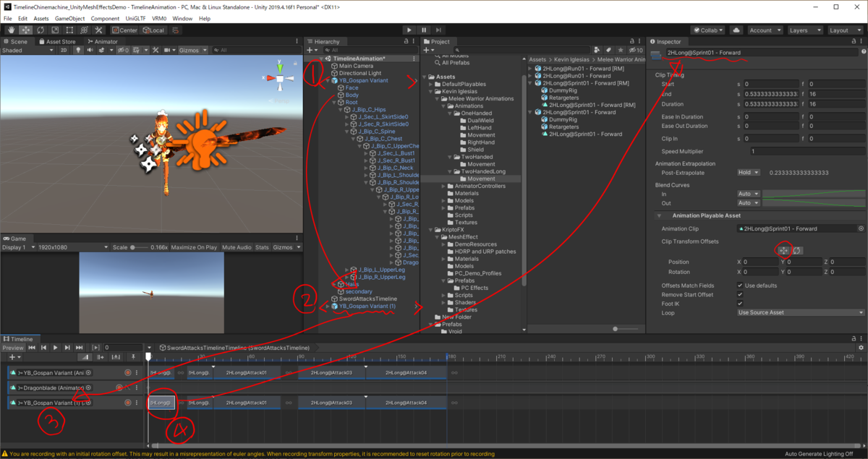868x459 pixels.
Task: Open the Window menu
Action: click(x=183, y=18)
